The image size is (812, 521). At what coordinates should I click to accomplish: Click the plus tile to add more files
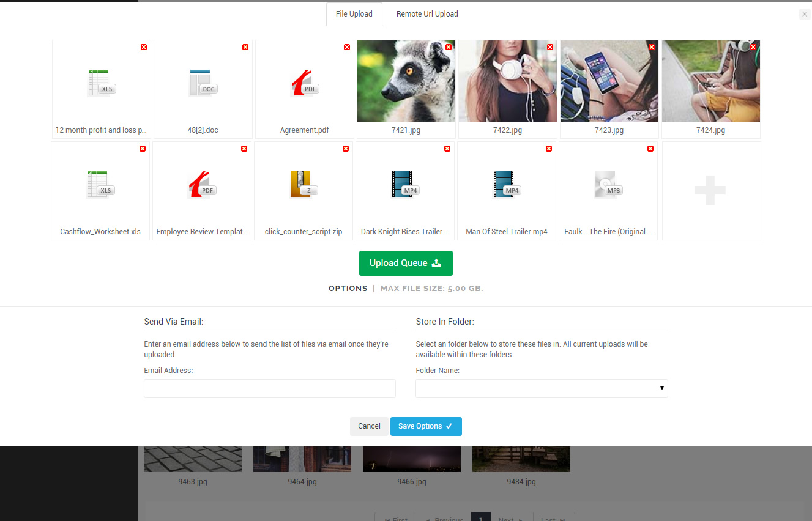click(710, 190)
